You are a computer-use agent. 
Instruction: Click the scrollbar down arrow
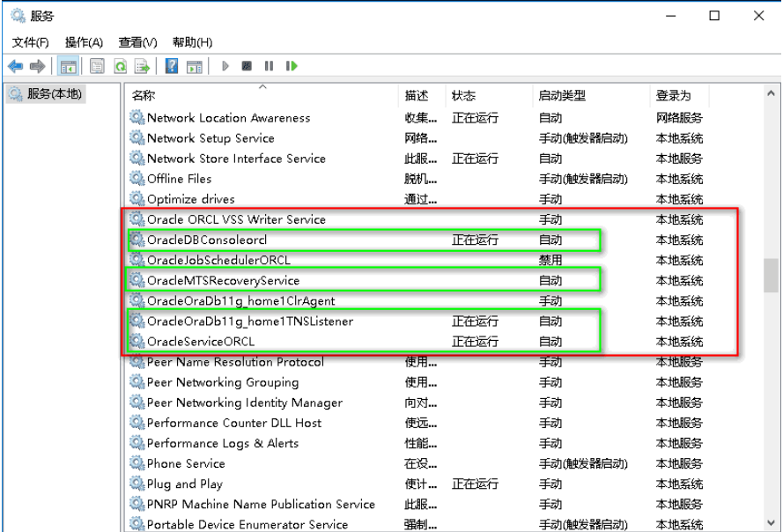point(771,523)
